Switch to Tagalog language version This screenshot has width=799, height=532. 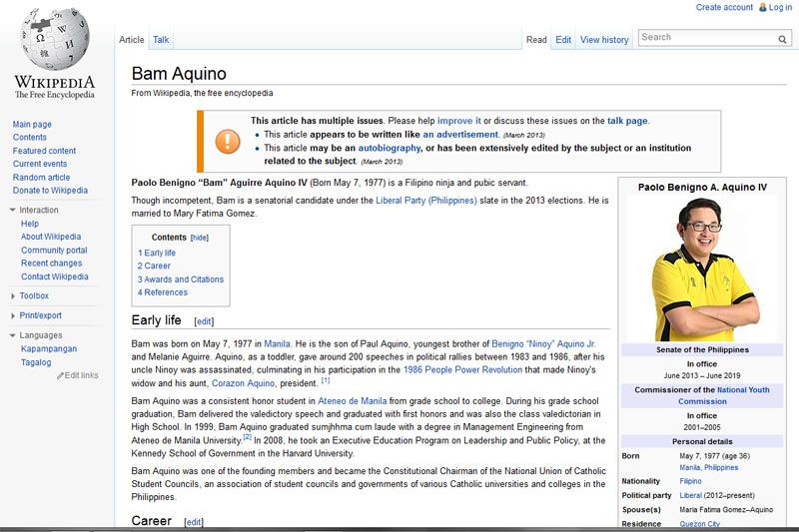tap(36, 362)
